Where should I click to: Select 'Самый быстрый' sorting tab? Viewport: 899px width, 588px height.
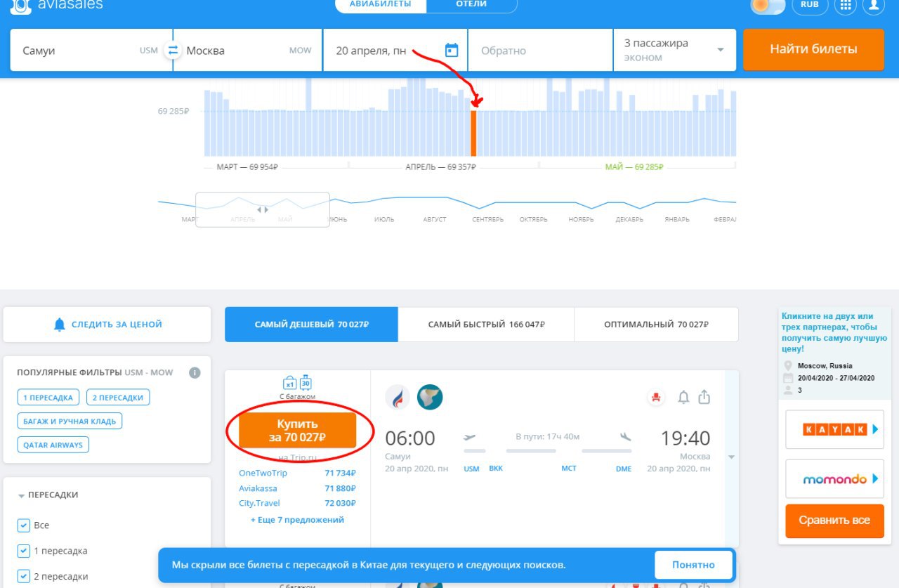pos(486,325)
